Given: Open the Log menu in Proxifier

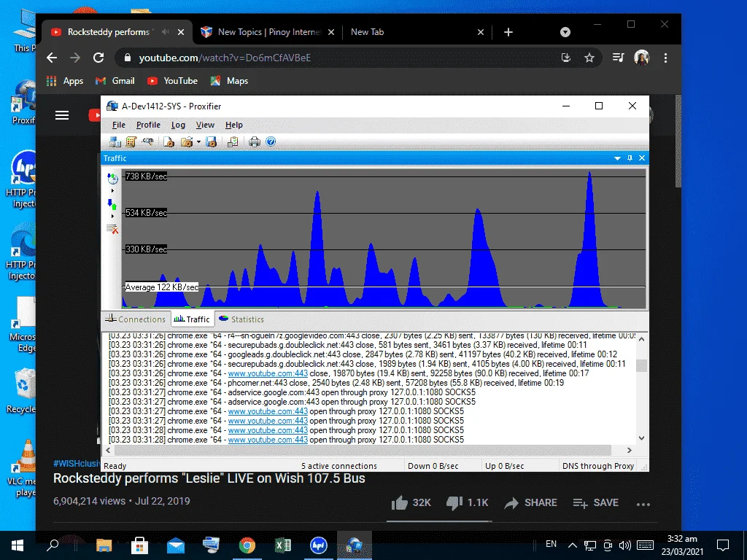Looking at the screenshot, I should tap(178, 125).
